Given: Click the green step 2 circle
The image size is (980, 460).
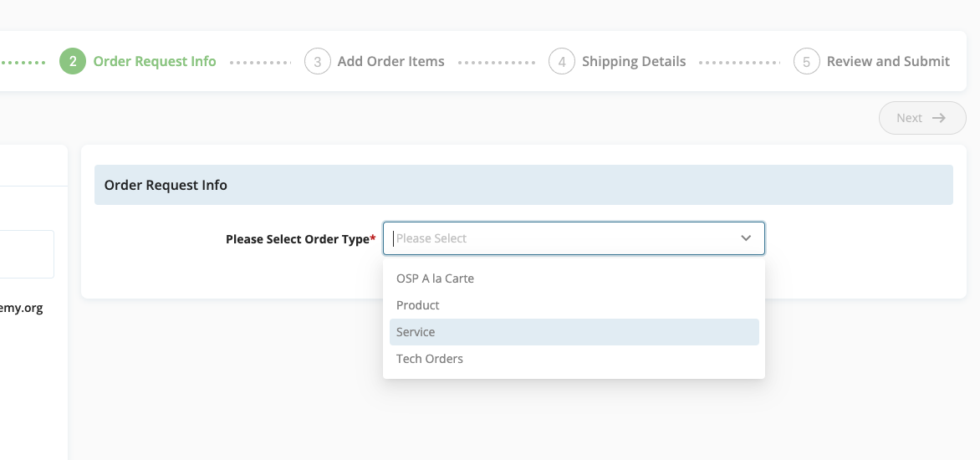Looking at the screenshot, I should tap(73, 61).
